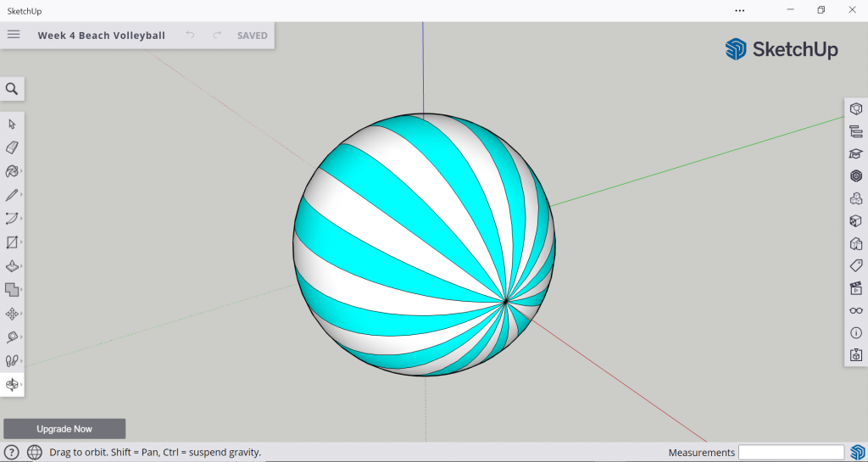Open the Styles panel
The width and height of the screenshot is (868, 462).
856,243
